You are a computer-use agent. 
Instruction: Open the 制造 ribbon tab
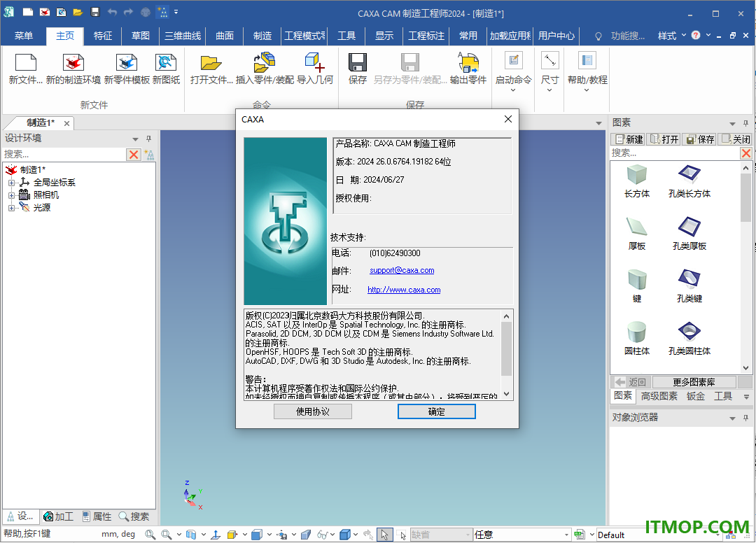click(x=262, y=36)
